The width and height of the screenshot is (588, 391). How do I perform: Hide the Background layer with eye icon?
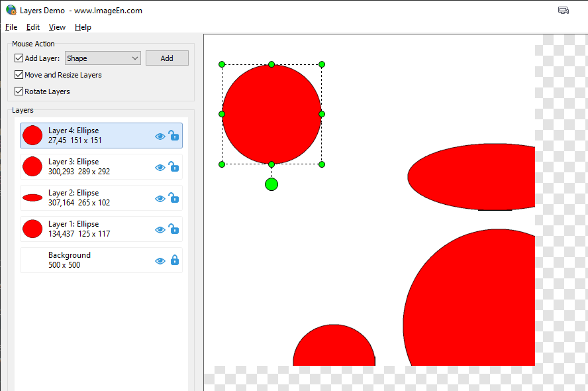[160, 261]
